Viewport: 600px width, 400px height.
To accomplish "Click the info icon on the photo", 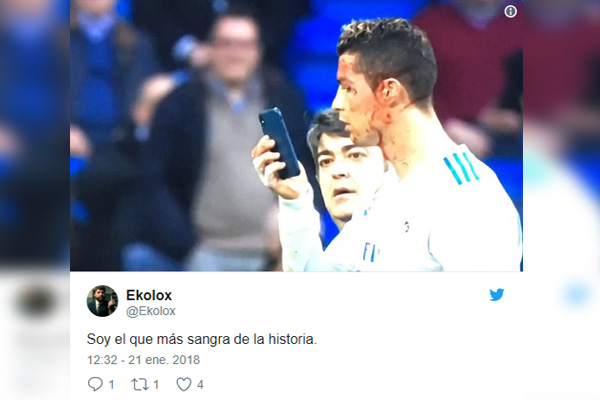I will [x=510, y=12].
